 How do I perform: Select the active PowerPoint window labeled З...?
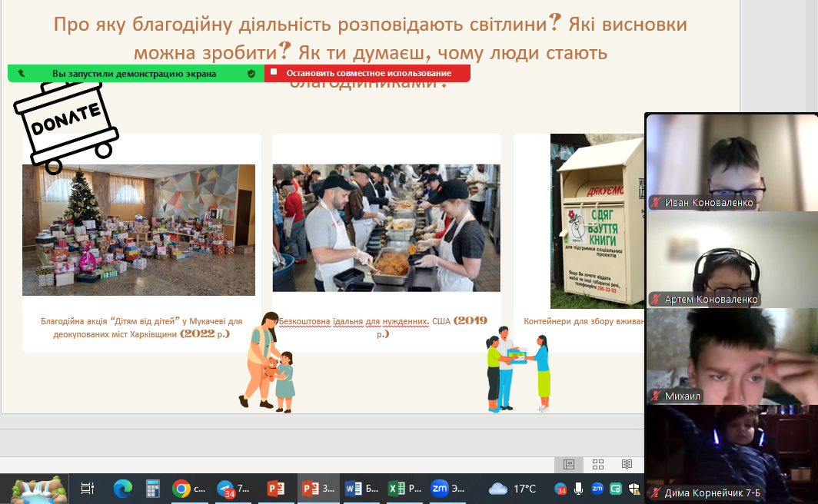pyautogui.click(x=319, y=489)
